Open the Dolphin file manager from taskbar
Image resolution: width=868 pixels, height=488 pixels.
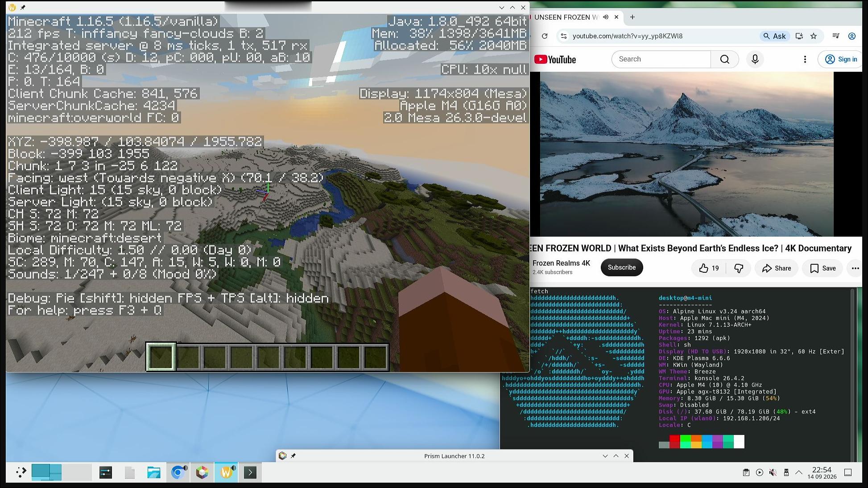point(154,472)
